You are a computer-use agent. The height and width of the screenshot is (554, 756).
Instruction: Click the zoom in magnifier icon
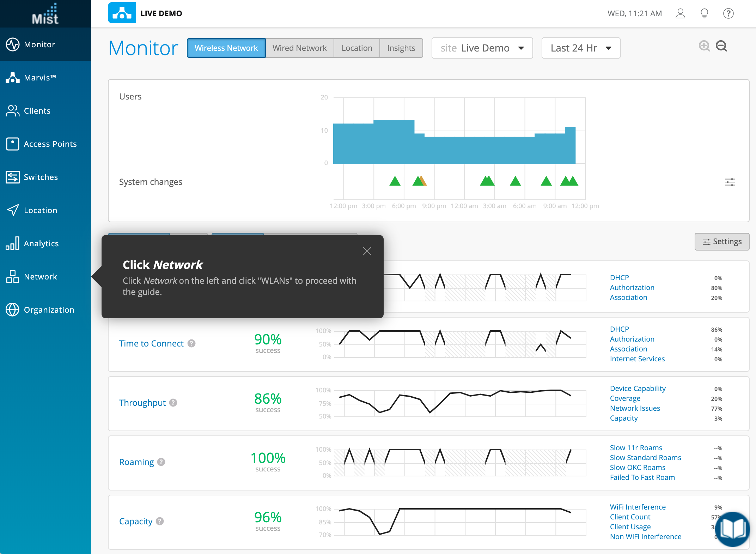pyautogui.click(x=704, y=46)
